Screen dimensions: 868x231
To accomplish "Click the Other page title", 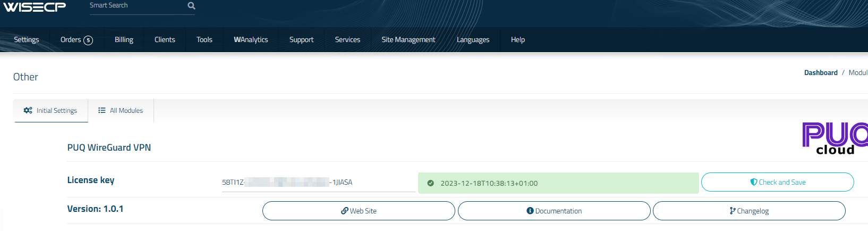I will (25, 77).
